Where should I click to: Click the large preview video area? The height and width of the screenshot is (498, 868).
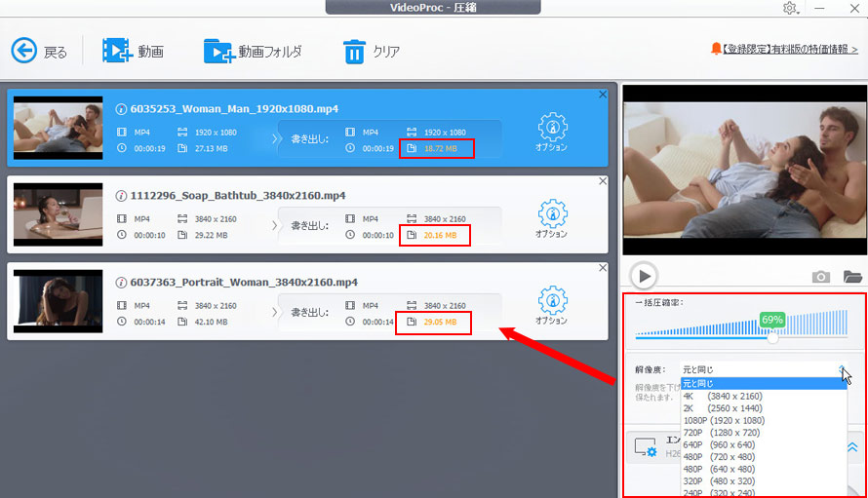(x=744, y=170)
